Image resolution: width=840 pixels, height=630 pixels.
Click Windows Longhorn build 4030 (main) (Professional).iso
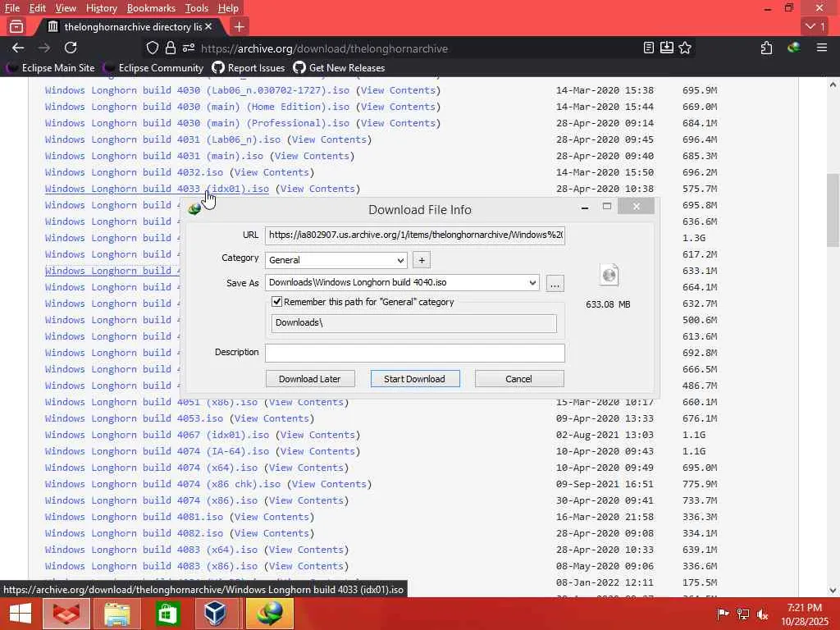(197, 123)
